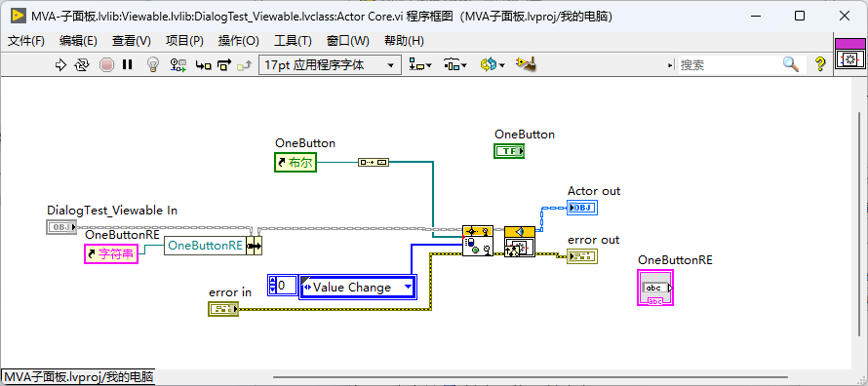This screenshot has width=868, height=386.
Task: Open Align Objects dropdown
Action: 420,65
